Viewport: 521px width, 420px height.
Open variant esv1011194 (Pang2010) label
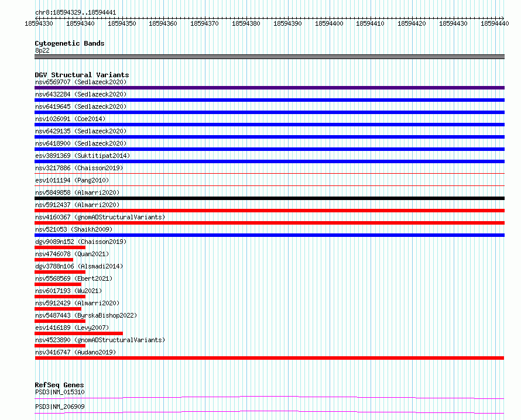pos(72,180)
